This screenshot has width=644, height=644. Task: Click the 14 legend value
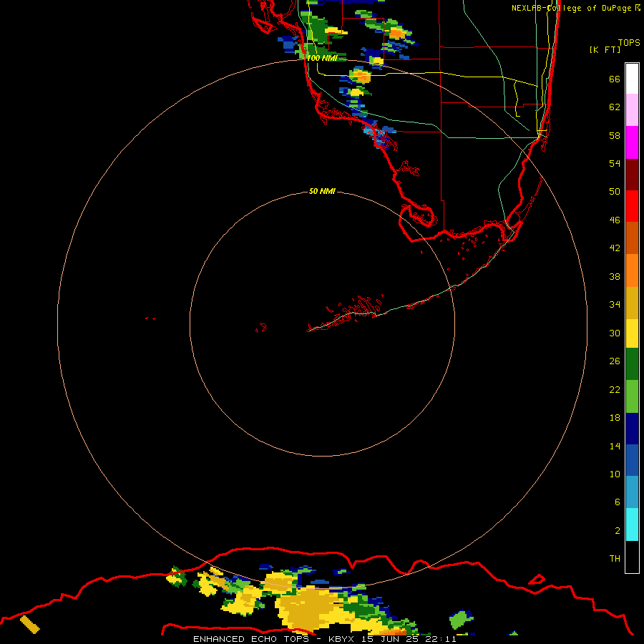(615, 446)
